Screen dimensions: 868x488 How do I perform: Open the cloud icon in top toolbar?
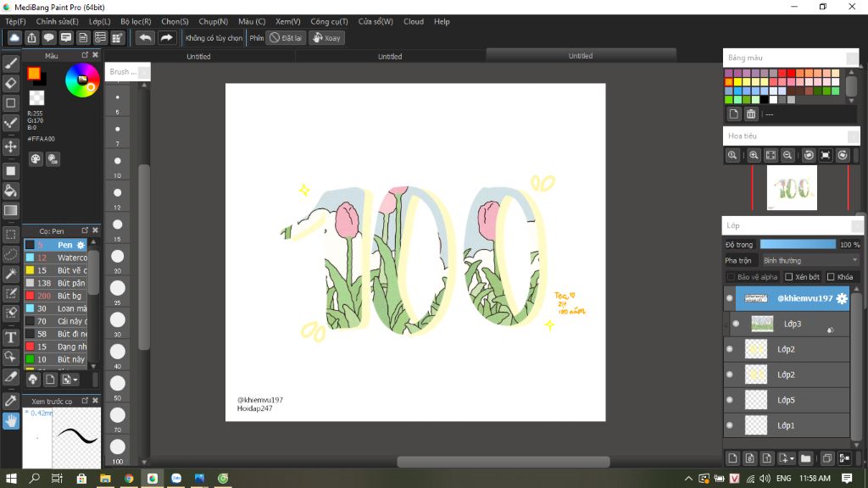tap(14, 37)
